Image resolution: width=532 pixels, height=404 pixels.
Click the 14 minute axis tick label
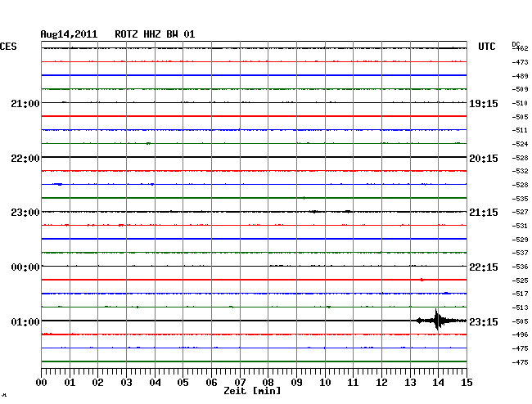(438, 382)
